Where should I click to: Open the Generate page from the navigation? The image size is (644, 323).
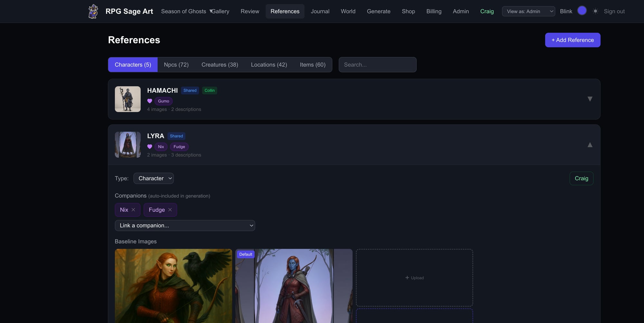(379, 11)
